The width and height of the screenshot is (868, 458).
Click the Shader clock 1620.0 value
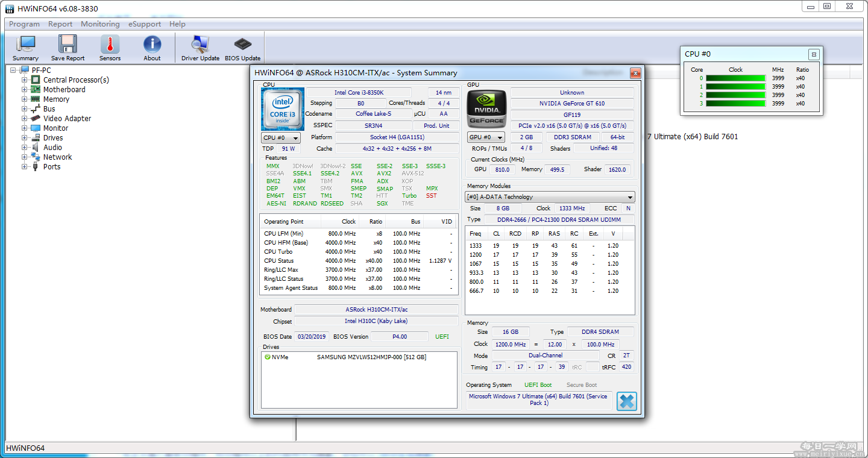[618, 170]
